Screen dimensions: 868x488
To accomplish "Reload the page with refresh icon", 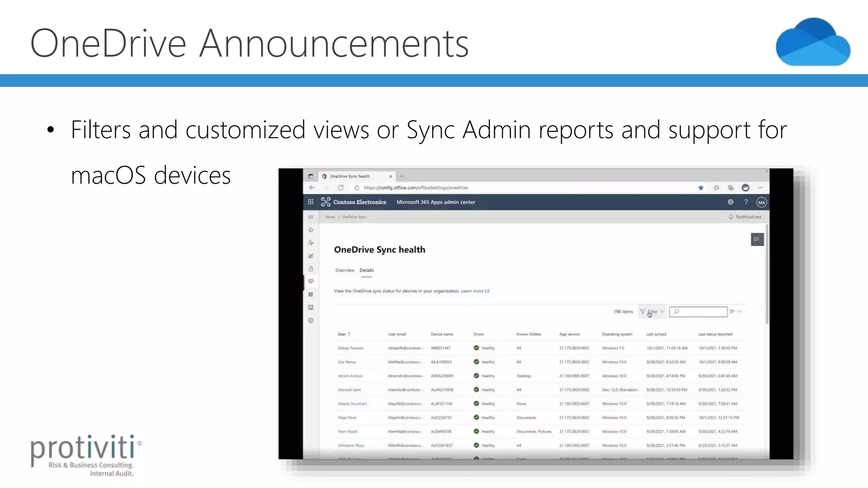I will [x=341, y=188].
